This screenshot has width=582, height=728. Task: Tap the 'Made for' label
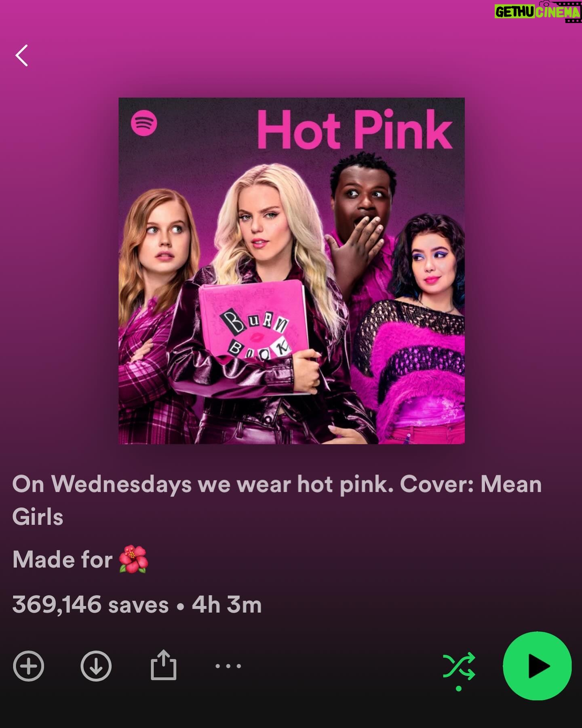coord(63,559)
